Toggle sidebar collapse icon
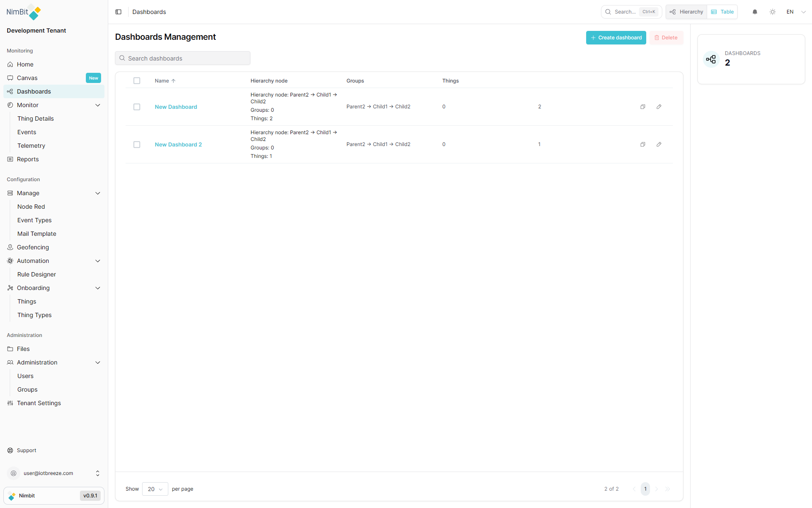The image size is (812, 508). point(118,12)
